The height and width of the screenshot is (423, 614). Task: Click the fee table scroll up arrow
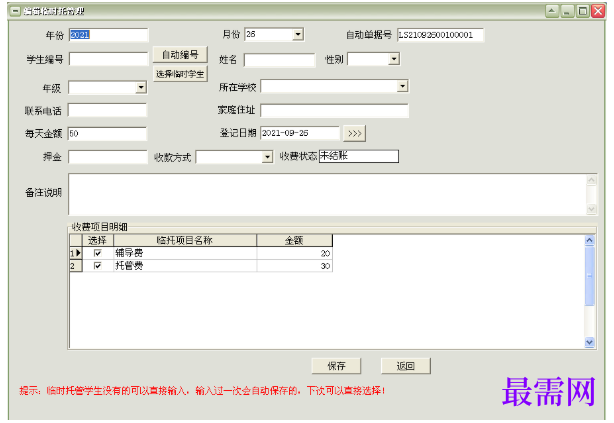[x=589, y=240]
